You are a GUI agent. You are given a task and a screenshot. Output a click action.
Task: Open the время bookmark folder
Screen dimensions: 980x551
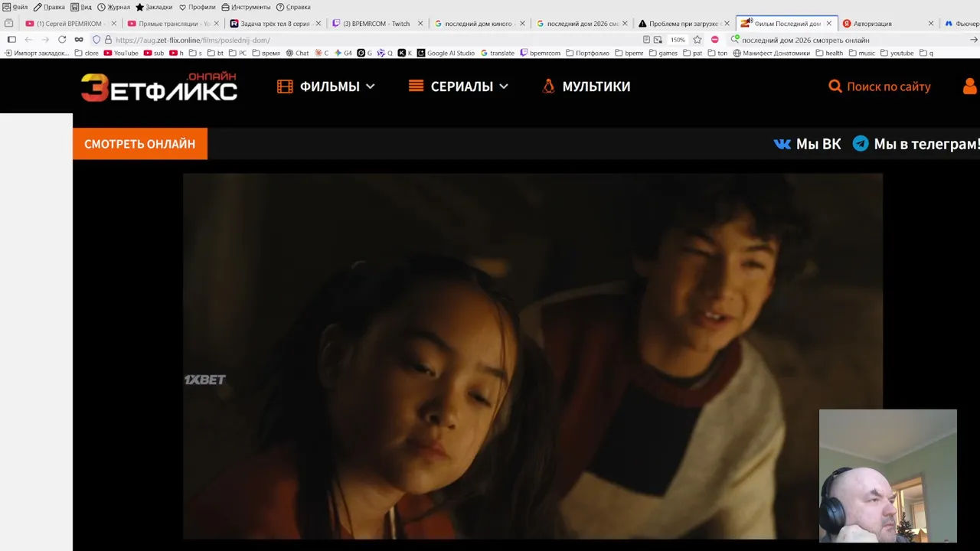(x=266, y=54)
